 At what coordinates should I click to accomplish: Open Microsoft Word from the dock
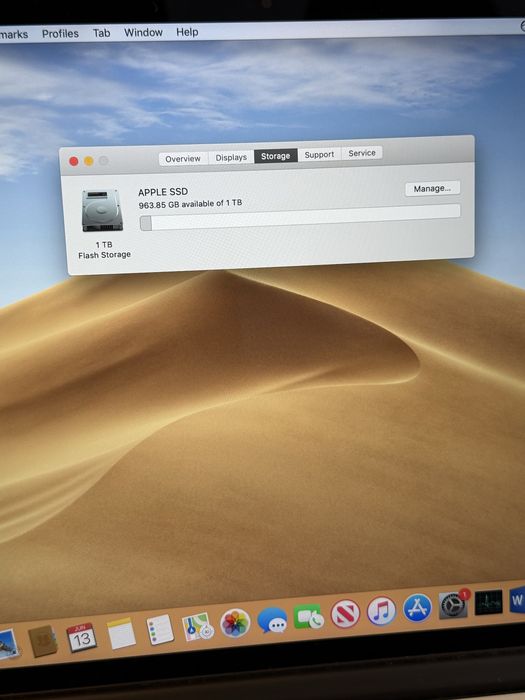click(517, 600)
